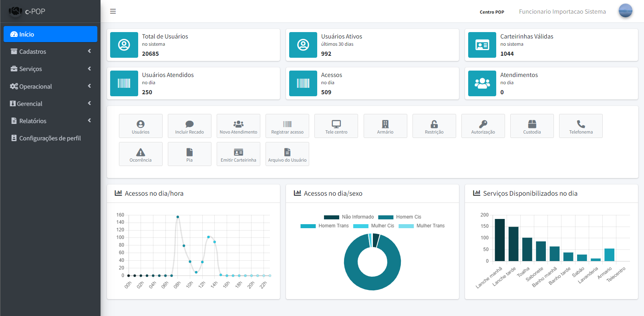The height and width of the screenshot is (316, 644).
Task: Expand the Cadastros sidebar menu
Action: 50,51
